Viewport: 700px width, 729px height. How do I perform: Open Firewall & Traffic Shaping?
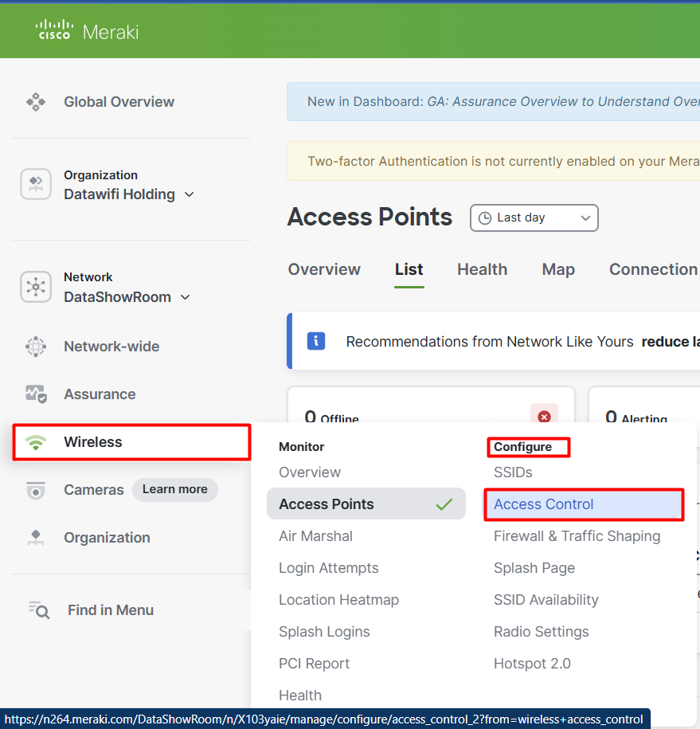point(577,536)
